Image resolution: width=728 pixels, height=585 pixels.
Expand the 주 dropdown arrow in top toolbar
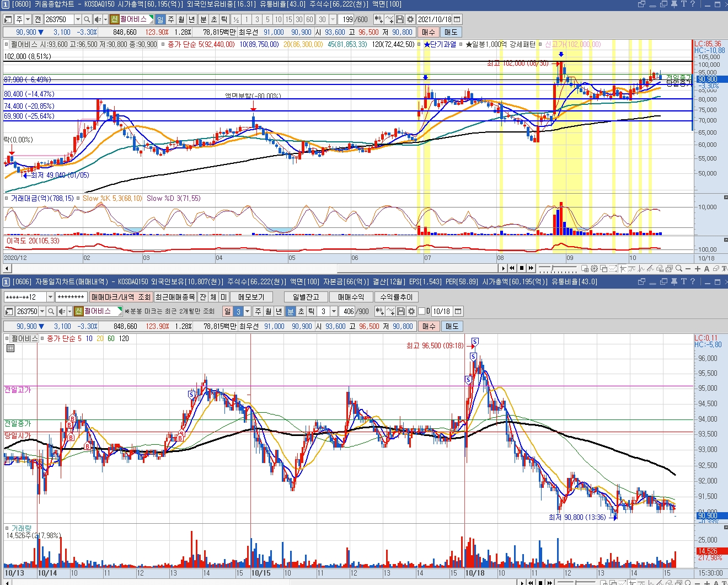28,19
